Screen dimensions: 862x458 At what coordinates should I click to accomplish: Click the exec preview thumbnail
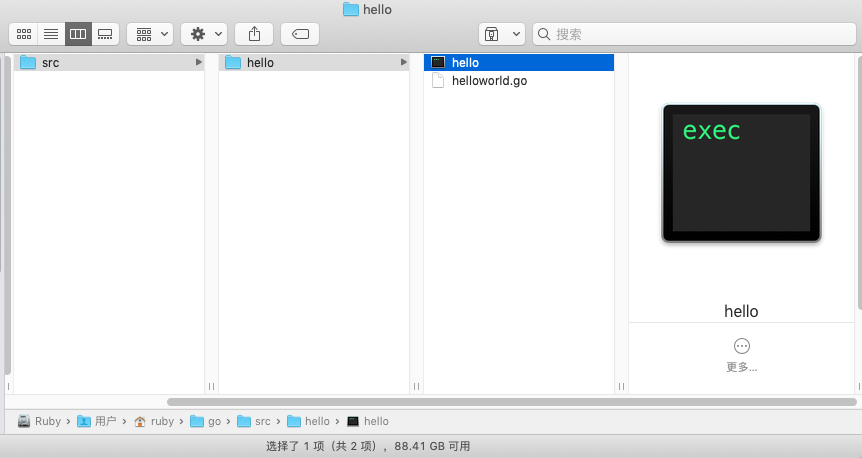click(741, 173)
